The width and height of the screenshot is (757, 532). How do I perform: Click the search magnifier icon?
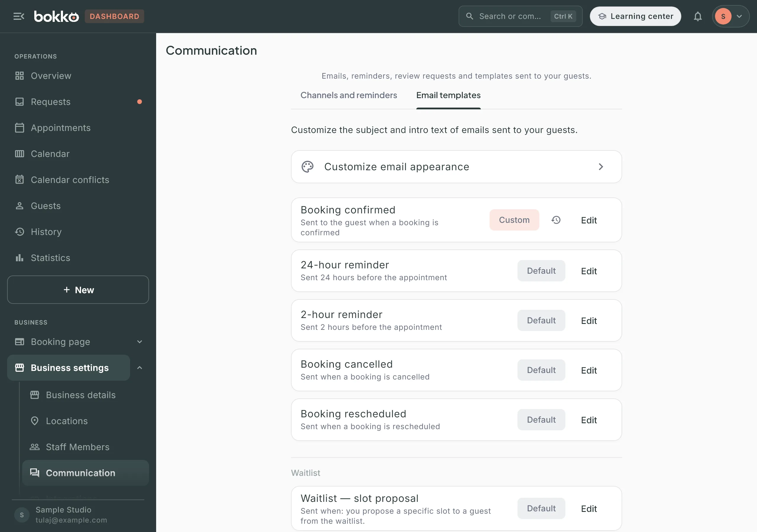pos(470,16)
